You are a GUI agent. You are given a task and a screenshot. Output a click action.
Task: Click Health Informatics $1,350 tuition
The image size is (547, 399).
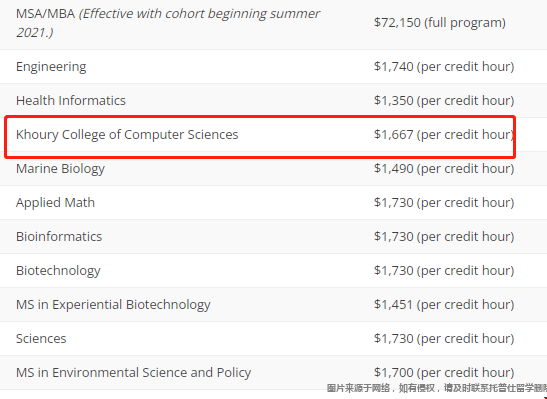tap(444, 100)
